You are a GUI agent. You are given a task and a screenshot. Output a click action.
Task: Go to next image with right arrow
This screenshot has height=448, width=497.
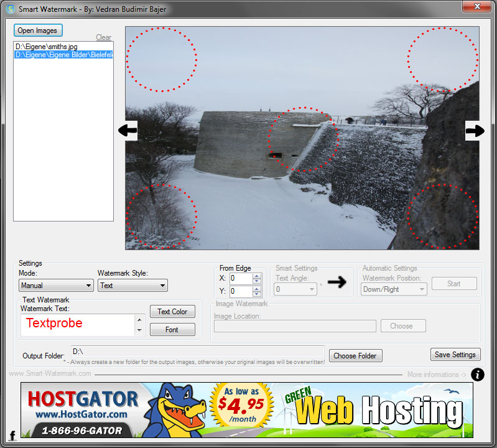tap(475, 130)
